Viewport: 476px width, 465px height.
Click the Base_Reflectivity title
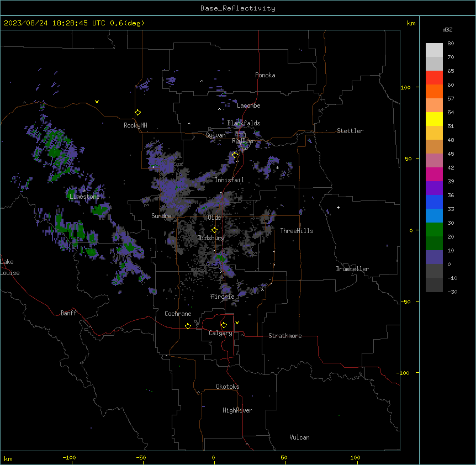(238, 8)
